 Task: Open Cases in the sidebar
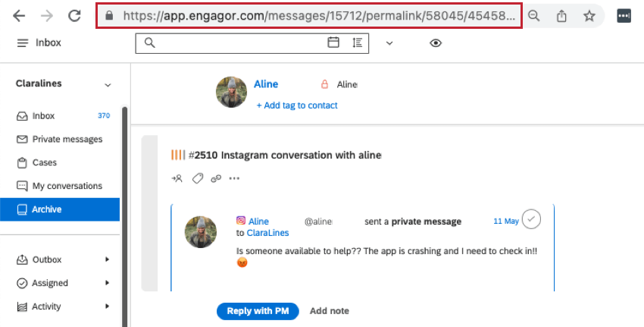(x=60, y=162)
